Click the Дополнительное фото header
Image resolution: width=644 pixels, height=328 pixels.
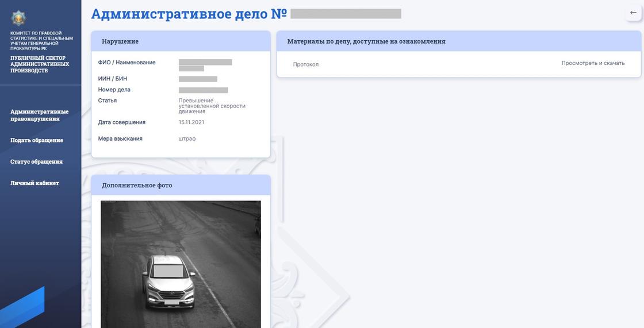[x=181, y=185]
